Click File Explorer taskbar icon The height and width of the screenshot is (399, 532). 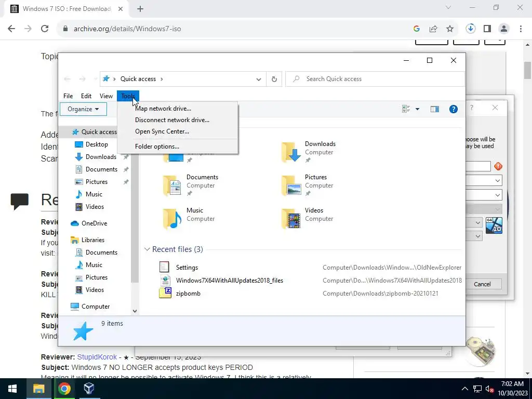point(38,389)
